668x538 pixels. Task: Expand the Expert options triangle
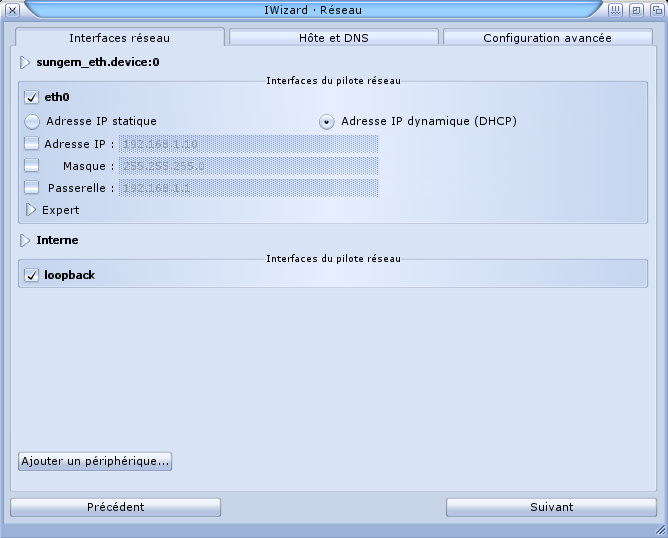point(31,210)
